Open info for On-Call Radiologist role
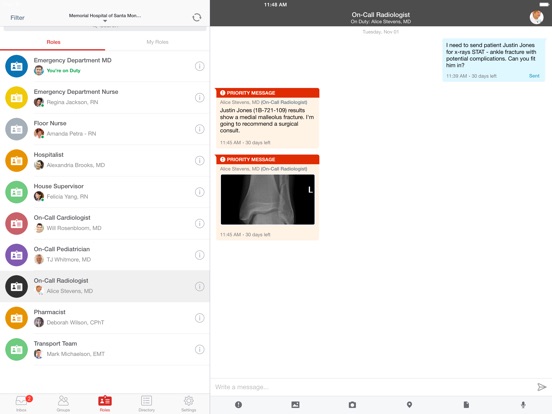This screenshot has width=552, height=414. (x=200, y=287)
